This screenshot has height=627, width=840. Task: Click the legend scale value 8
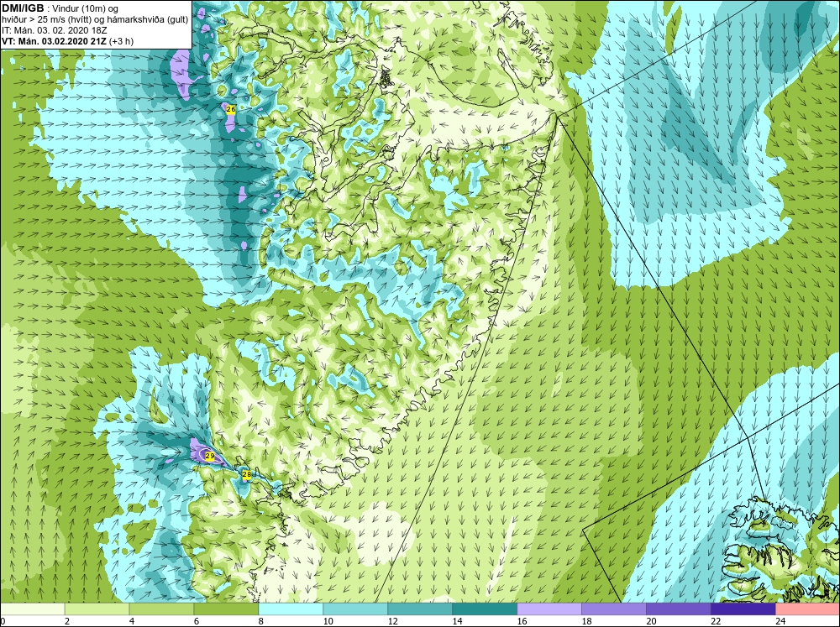(261, 621)
